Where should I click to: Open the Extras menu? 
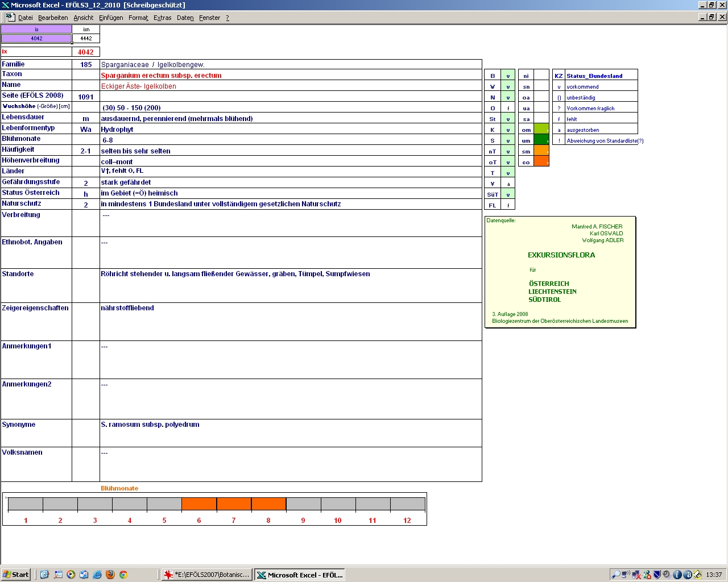162,18
